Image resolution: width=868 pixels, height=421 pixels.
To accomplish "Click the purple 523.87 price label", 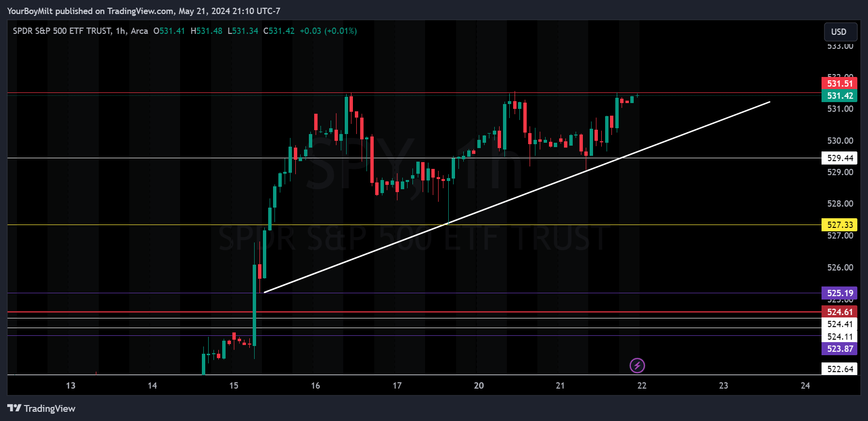I will [x=839, y=349].
